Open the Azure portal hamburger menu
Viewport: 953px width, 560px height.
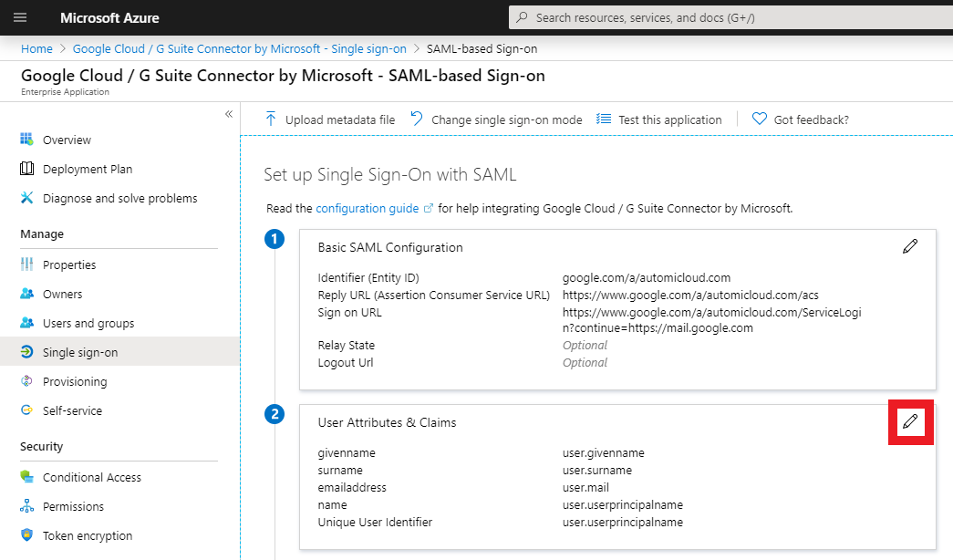(x=20, y=17)
